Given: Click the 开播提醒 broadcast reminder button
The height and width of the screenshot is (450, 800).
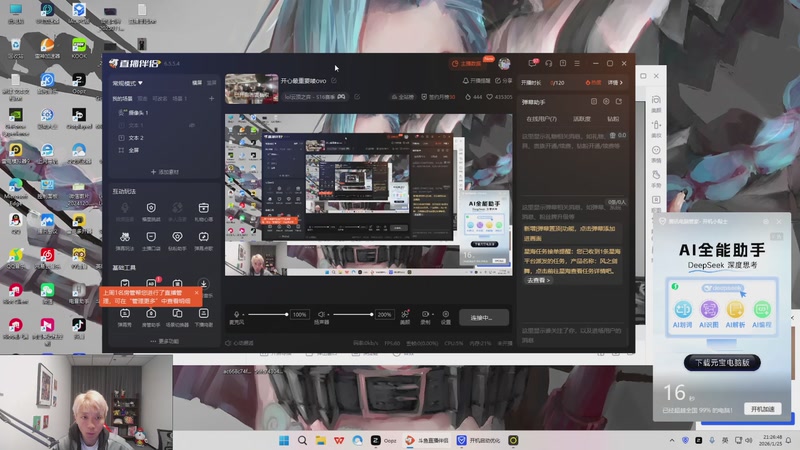Looking at the screenshot, I should (476, 81).
